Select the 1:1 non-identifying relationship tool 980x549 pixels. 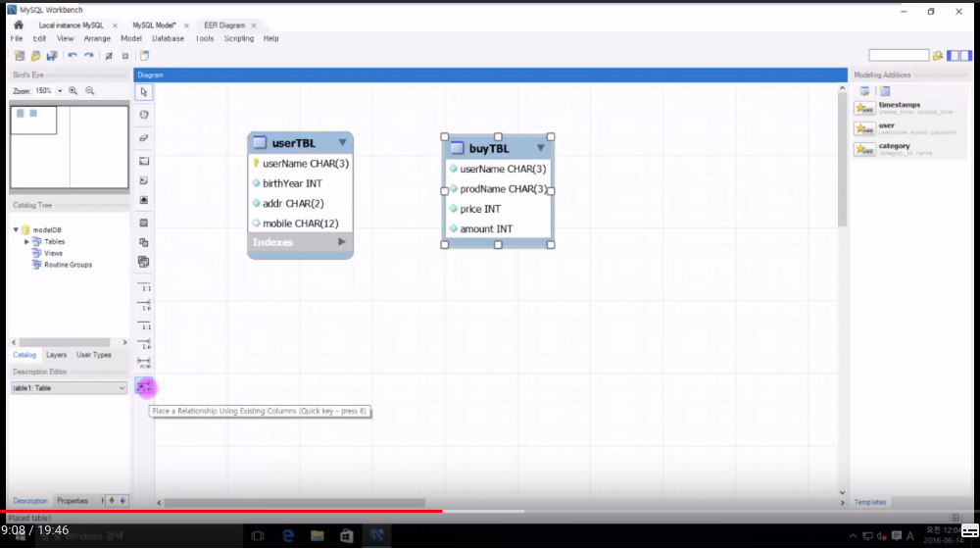pyautogui.click(x=144, y=286)
